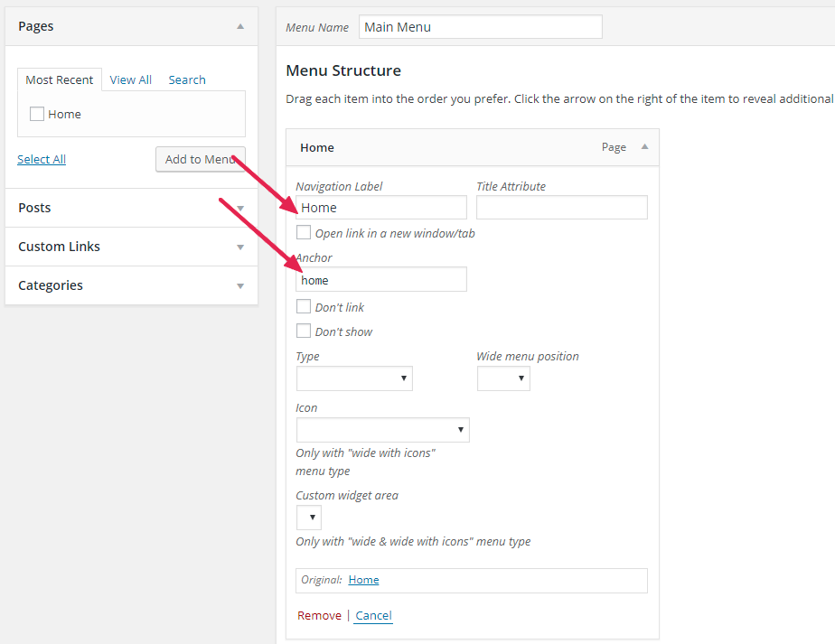835x644 pixels.
Task: Tick the Don't show checkbox
Action: pos(304,331)
